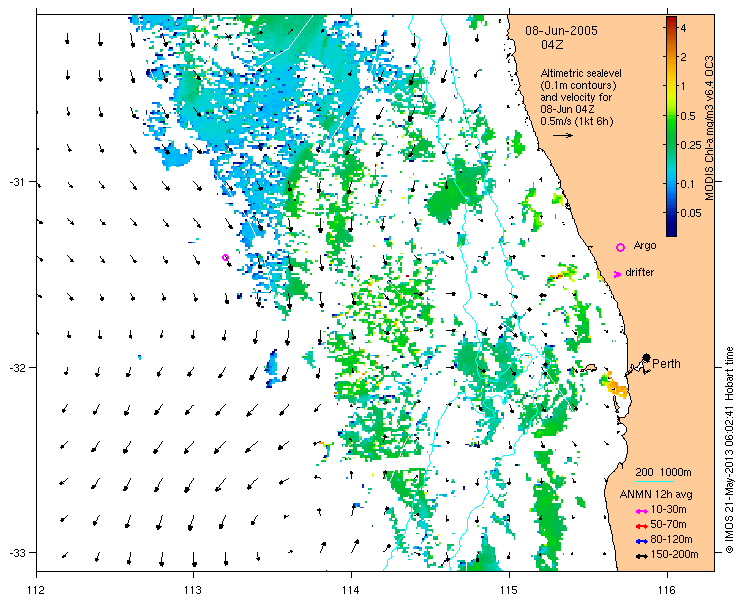Click the '80-120m' depth label

pyautogui.click(x=671, y=540)
